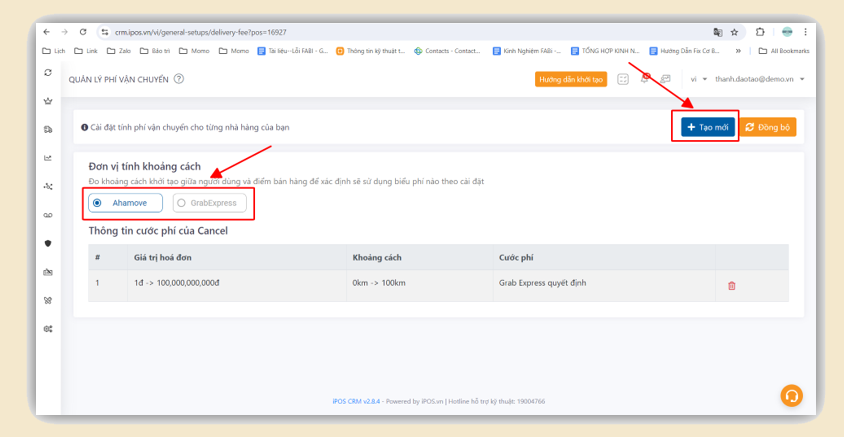Open the notification bell in header

point(645,78)
